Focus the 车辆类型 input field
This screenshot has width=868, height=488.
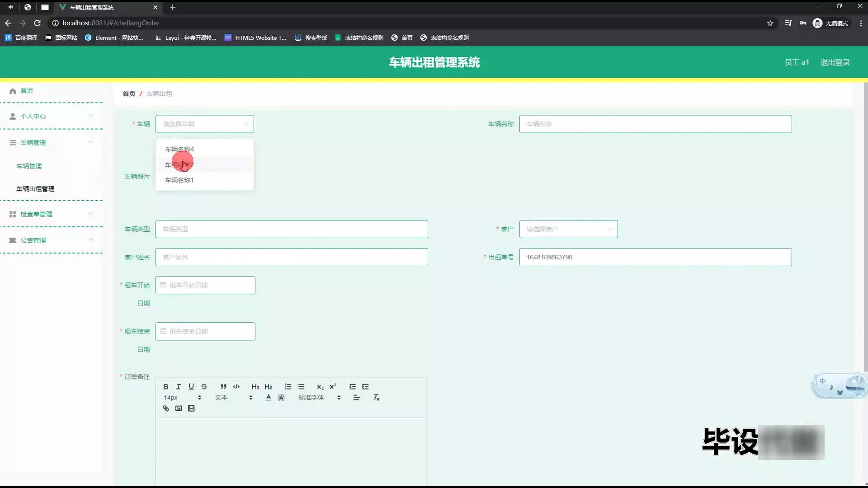(x=292, y=229)
